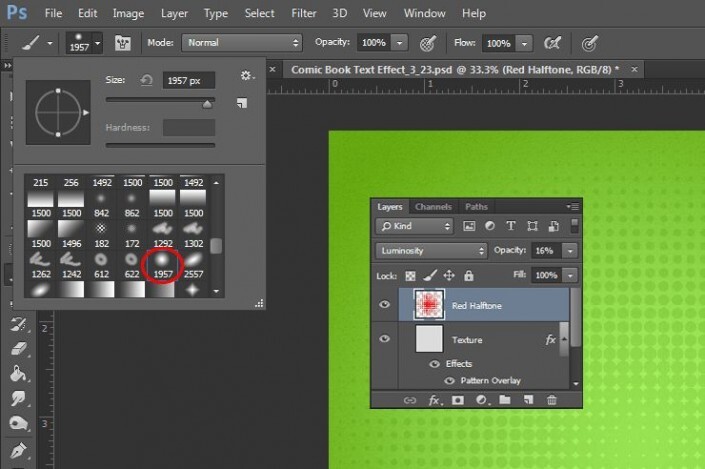Hide the Red Halftone layer
The width and height of the screenshot is (705, 469).
(x=385, y=304)
